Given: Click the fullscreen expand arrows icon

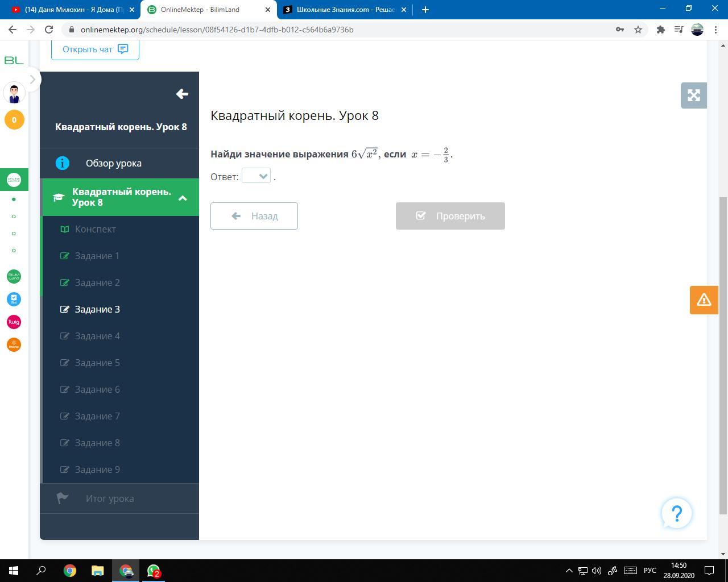Looking at the screenshot, I should click(x=693, y=95).
